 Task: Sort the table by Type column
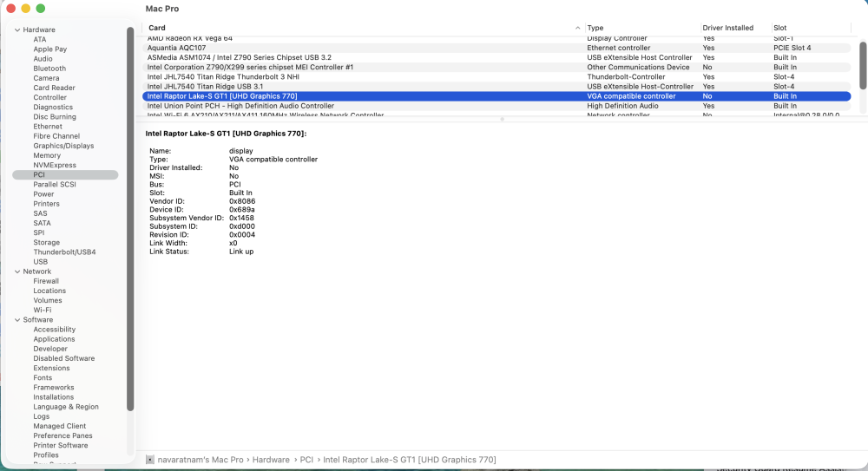[x=642, y=28]
